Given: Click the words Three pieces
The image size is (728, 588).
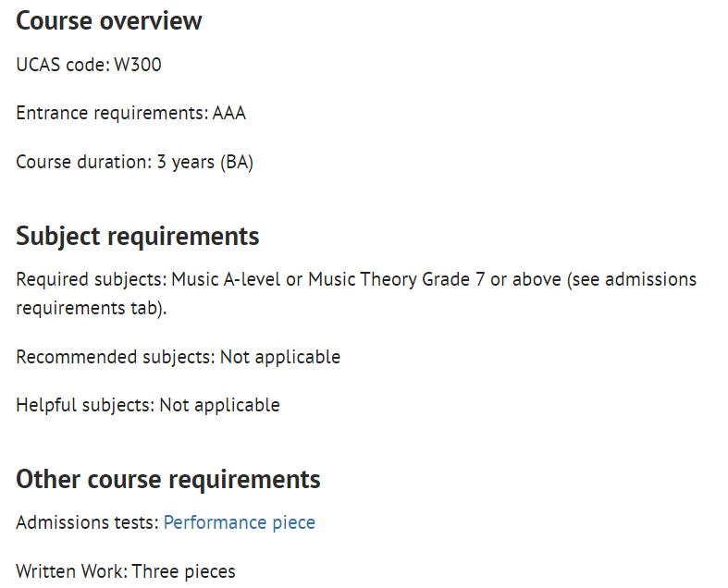Looking at the screenshot, I should (184, 571).
